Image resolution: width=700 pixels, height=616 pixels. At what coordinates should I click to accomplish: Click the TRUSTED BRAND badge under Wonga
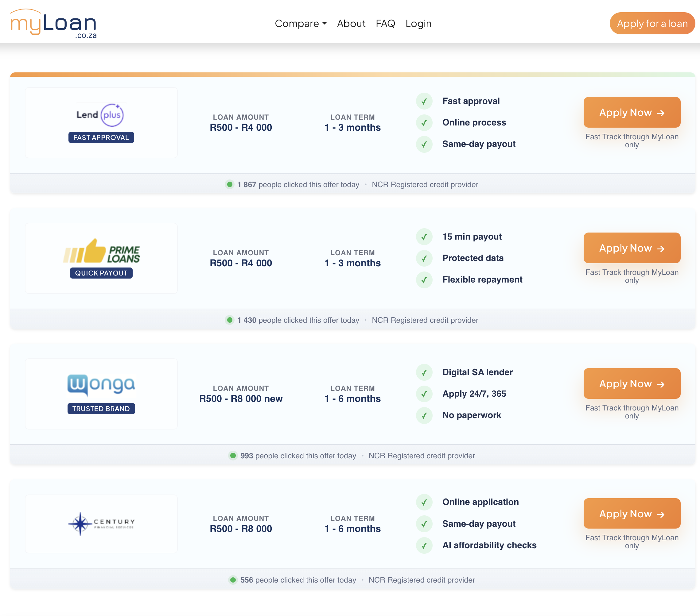pyautogui.click(x=101, y=408)
